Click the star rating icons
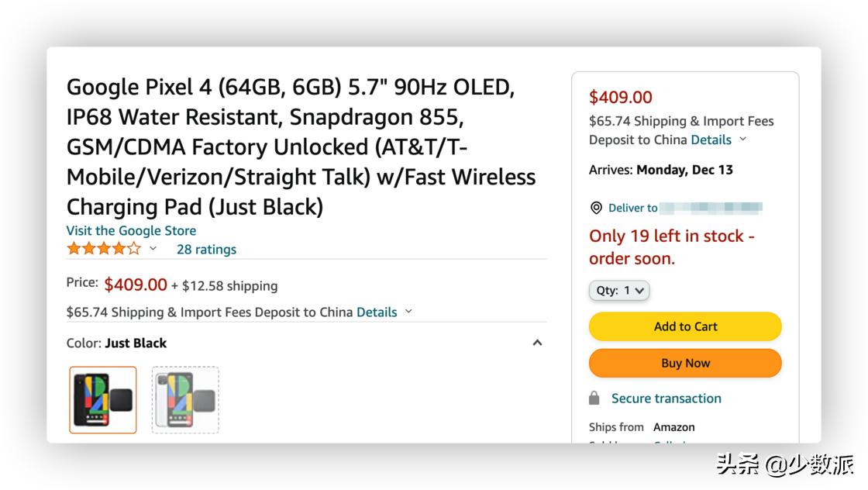The image size is (868, 490). 103,249
